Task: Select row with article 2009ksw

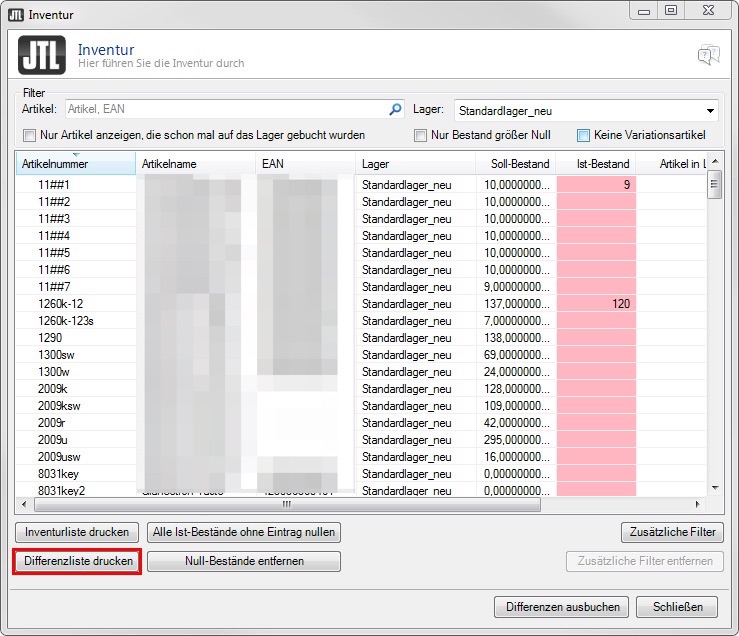Action: click(x=361, y=405)
